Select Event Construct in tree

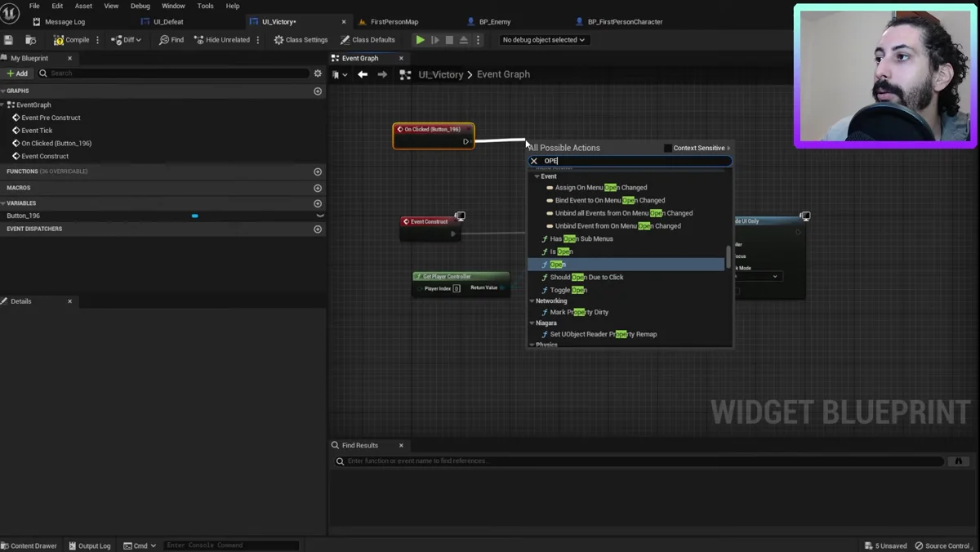[x=45, y=156]
